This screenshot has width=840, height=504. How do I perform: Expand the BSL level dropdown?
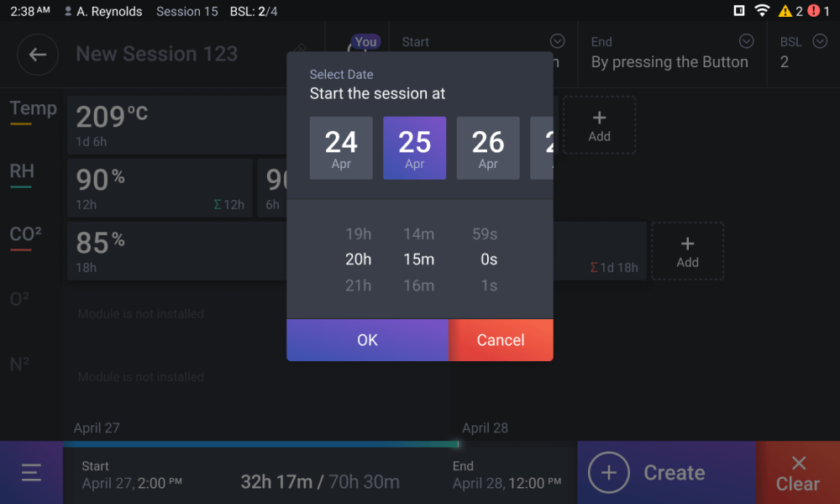(x=820, y=42)
